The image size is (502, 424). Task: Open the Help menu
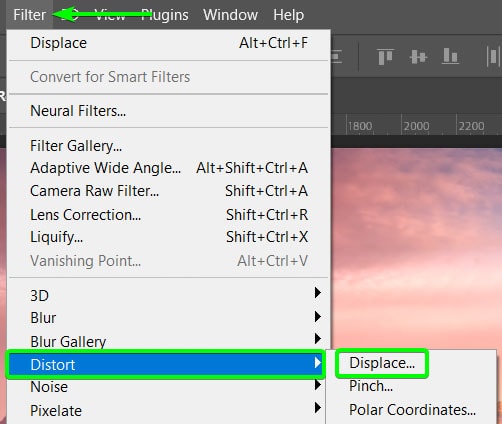pyautogui.click(x=288, y=15)
